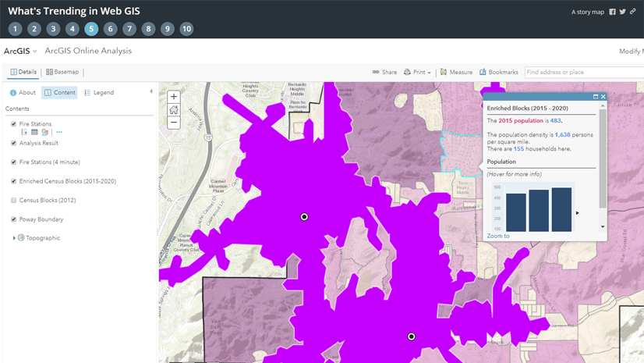Open more options for Fire Stations
This screenshot has height=363, width=644.
click(x=59, y=132)
